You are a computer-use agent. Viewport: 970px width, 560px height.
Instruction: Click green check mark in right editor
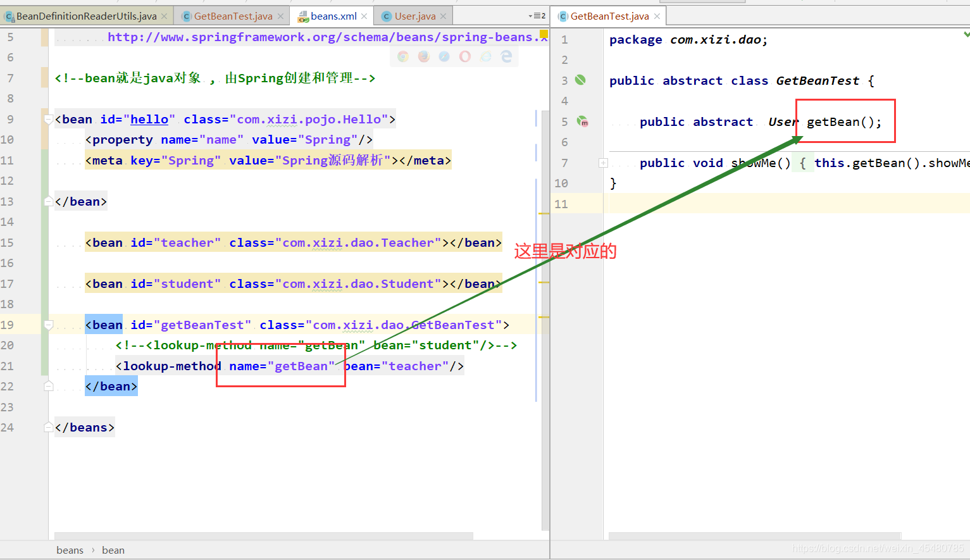click(966, 34)
